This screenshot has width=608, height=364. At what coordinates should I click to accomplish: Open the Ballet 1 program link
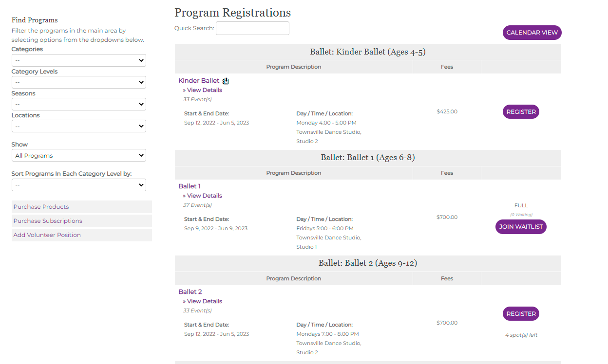point(190,186)
